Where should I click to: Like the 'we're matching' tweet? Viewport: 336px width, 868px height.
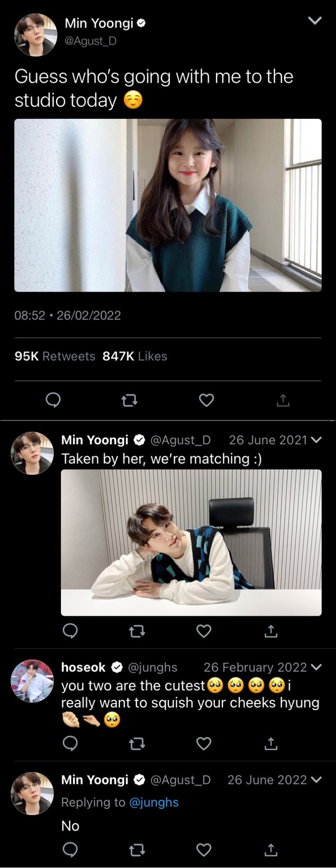(204, 631)
